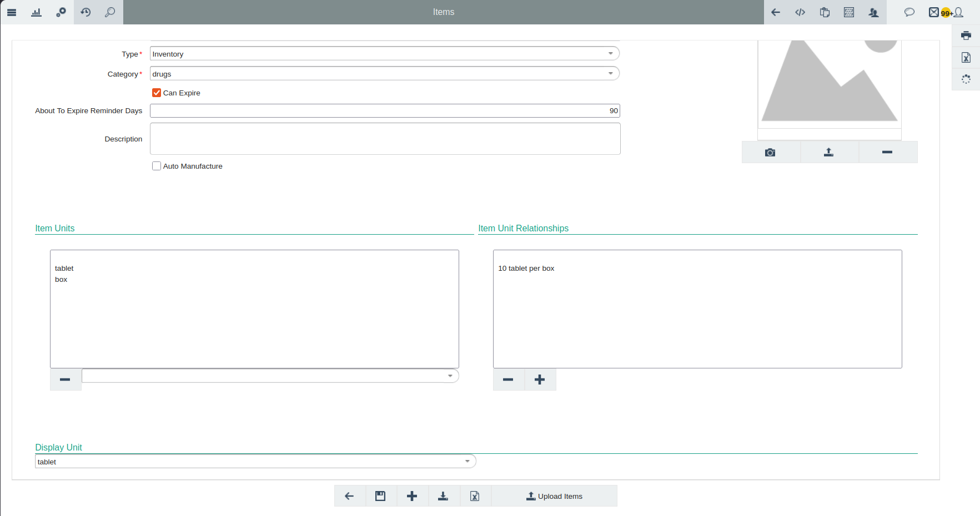Add item unit relationship with plus
The image size is (980, 516).
(x=540, y=380)
